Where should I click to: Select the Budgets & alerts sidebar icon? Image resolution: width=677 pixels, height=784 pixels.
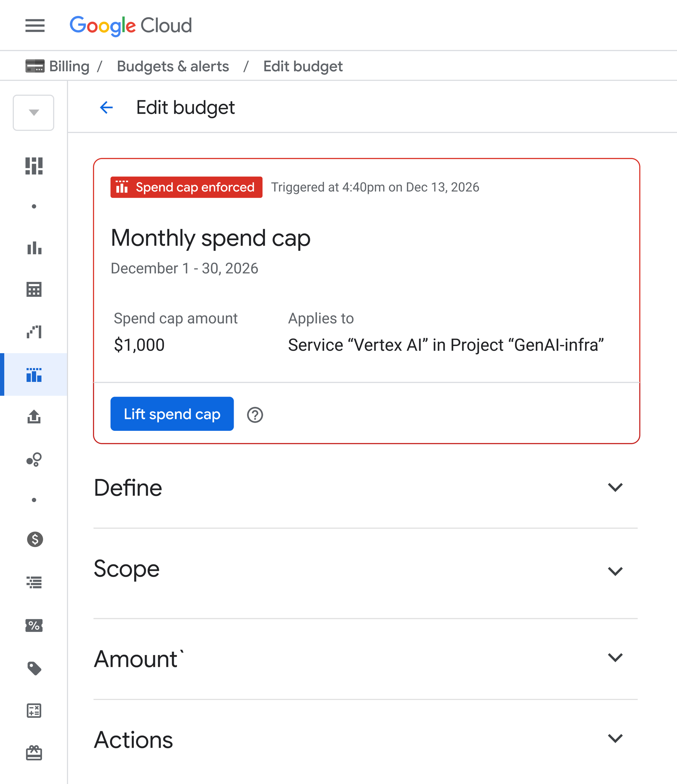point(34,375)
